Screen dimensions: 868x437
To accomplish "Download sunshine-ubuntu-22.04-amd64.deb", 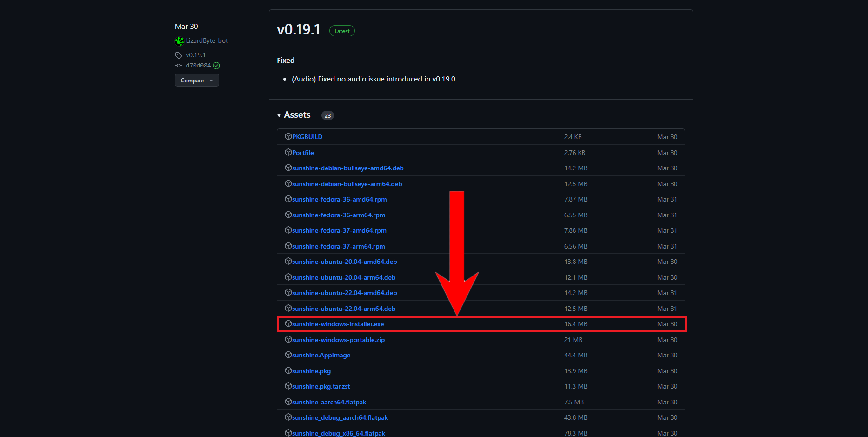I will [x=345, y=293].
